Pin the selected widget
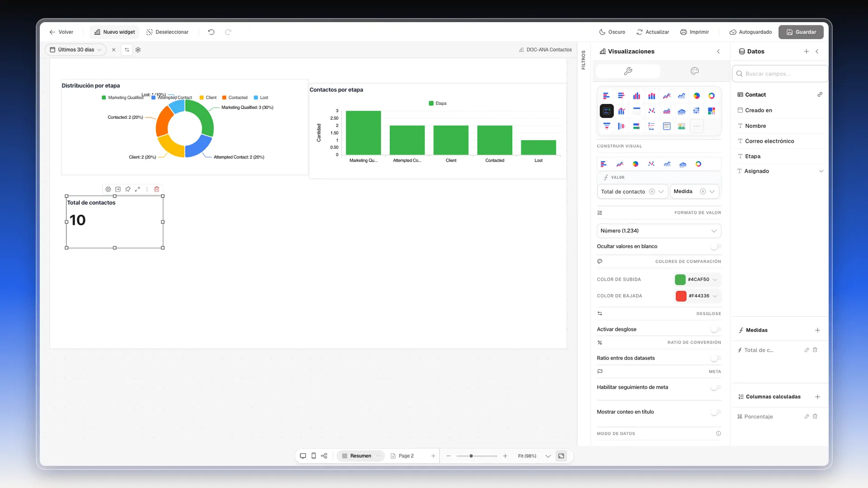 coord(128,189)
